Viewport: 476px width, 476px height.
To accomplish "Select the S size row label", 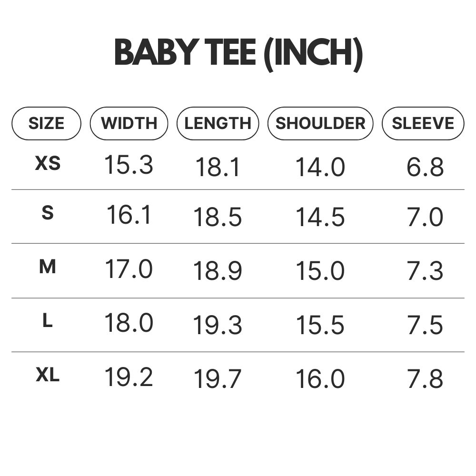I will (x=48, y=212).
